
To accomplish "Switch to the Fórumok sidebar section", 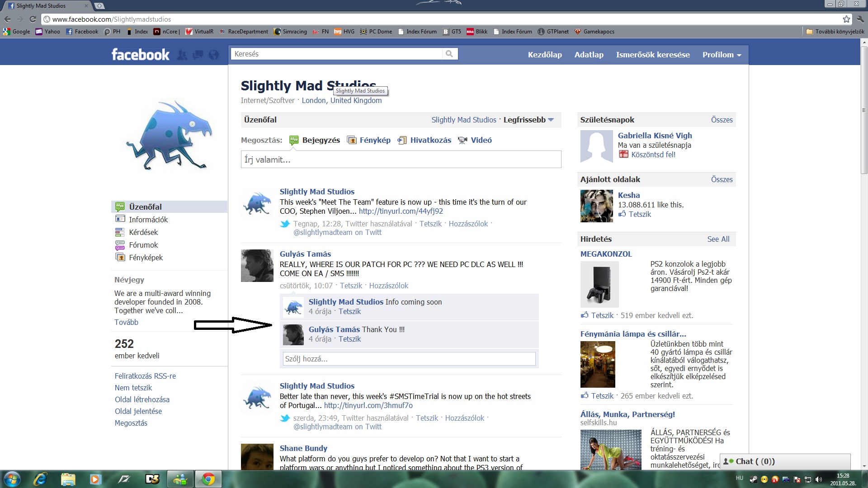I will click(x=143, y=245).
